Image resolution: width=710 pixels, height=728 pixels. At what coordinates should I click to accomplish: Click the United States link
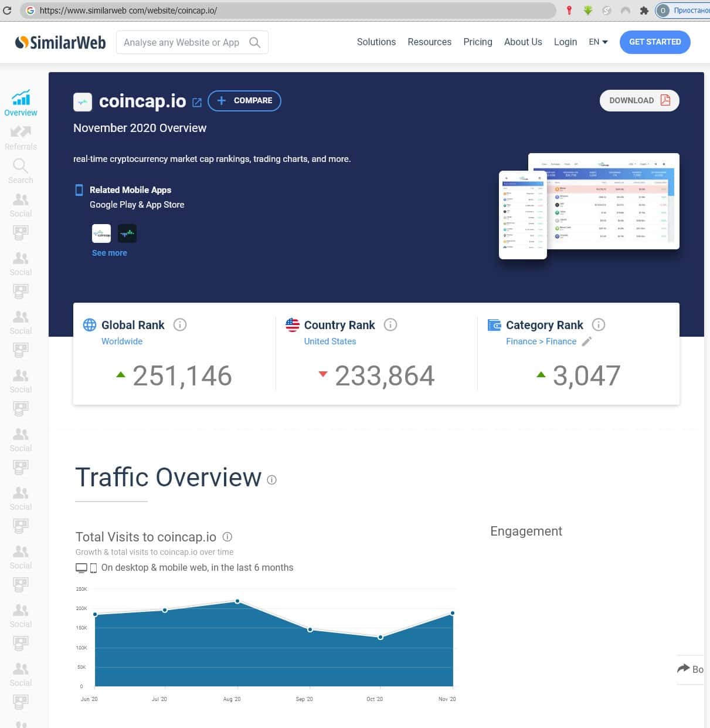click(x=330, y=341)
